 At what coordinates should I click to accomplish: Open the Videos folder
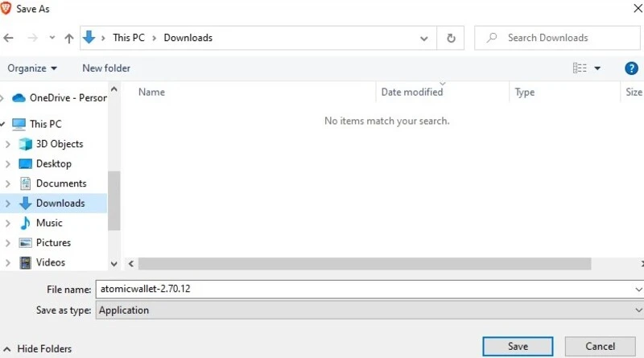click(x=51, y=262)
